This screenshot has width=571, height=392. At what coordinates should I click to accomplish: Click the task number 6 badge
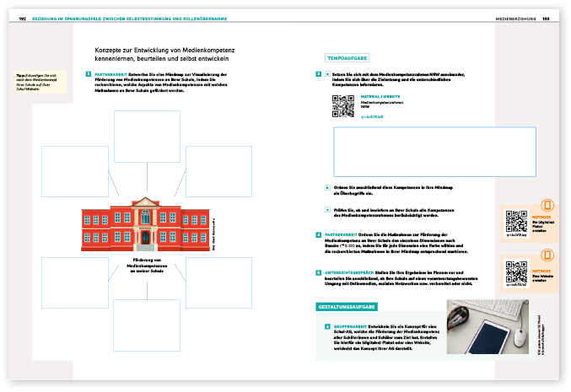click(327, 325)
